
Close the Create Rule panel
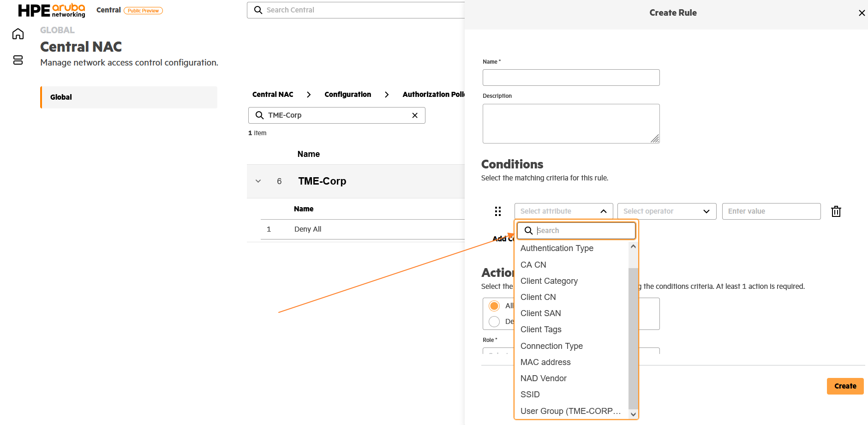[x=862, y=13]
